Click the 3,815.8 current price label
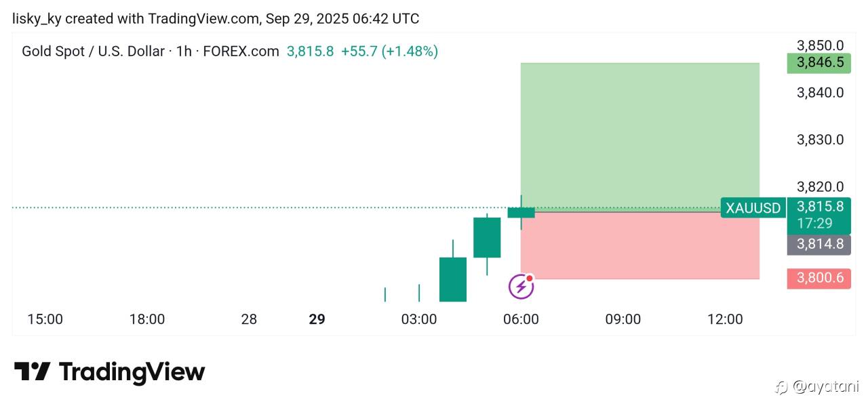Screen dimensions: 868x408 pos(820,207)
